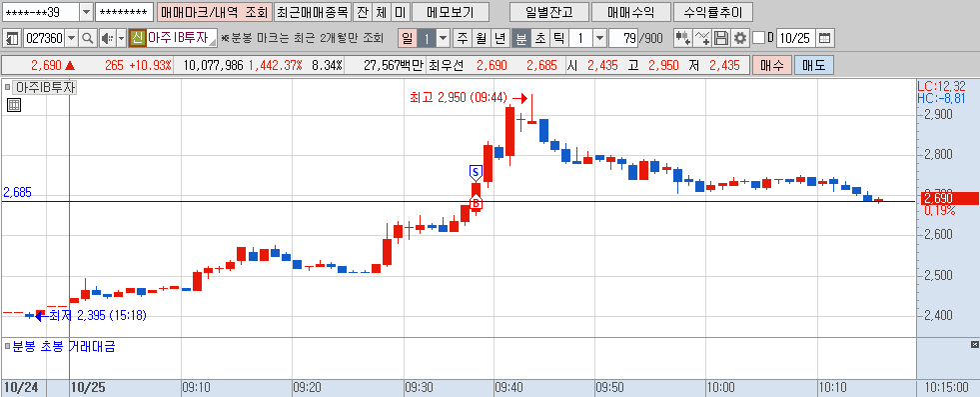Click the data table grid icon below the chart title
The image size is (980, 397).
tap(14, 105)
